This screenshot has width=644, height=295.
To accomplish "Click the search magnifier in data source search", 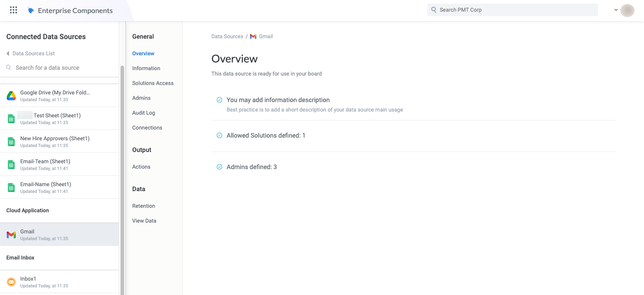I will 8,67.
